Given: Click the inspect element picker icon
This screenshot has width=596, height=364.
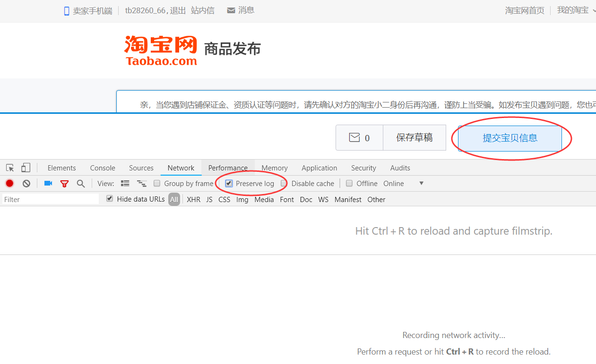Looking at the screenshot, I should click(10, 168).
